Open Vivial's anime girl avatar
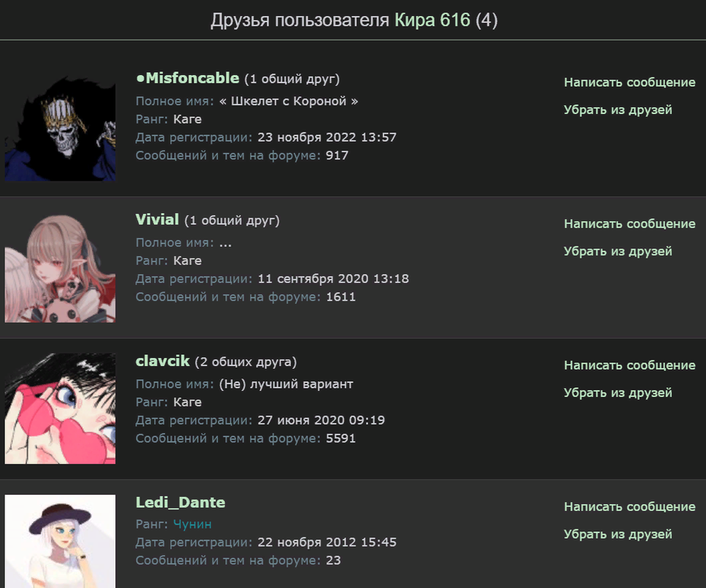The width and height of the screenshot is (706, 588). click(60, 268)
